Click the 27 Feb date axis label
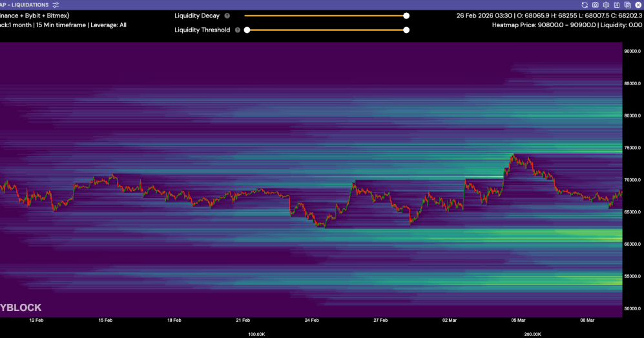Image resolution: width=644 pixels, height=338 pixels. 380,321
